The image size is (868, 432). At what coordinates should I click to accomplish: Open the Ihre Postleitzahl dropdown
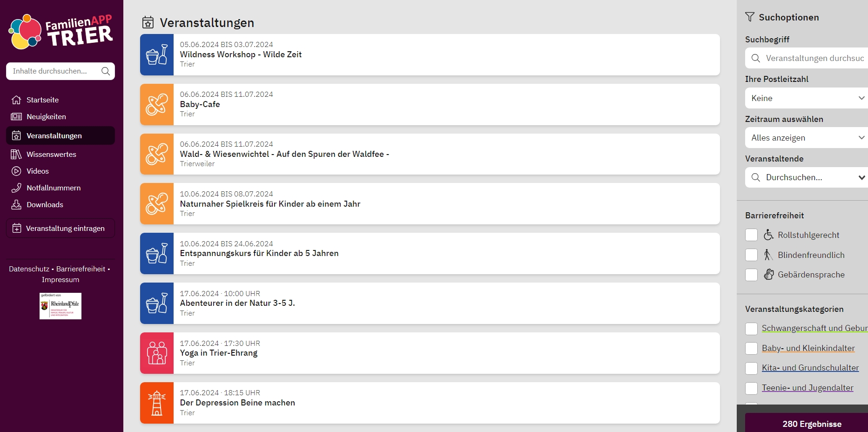coord(807,98)
